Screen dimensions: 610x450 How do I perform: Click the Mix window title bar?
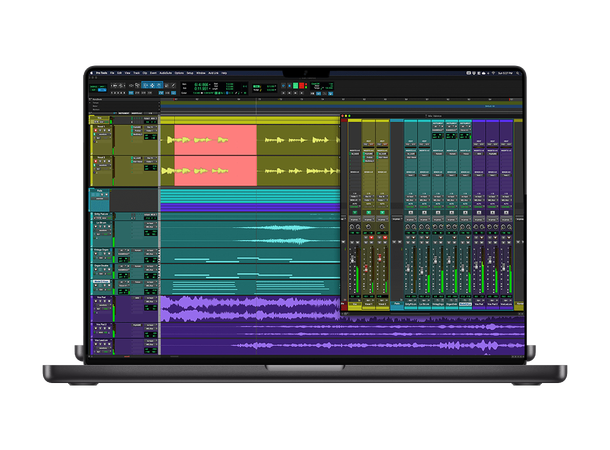click(x=431, y=116)
